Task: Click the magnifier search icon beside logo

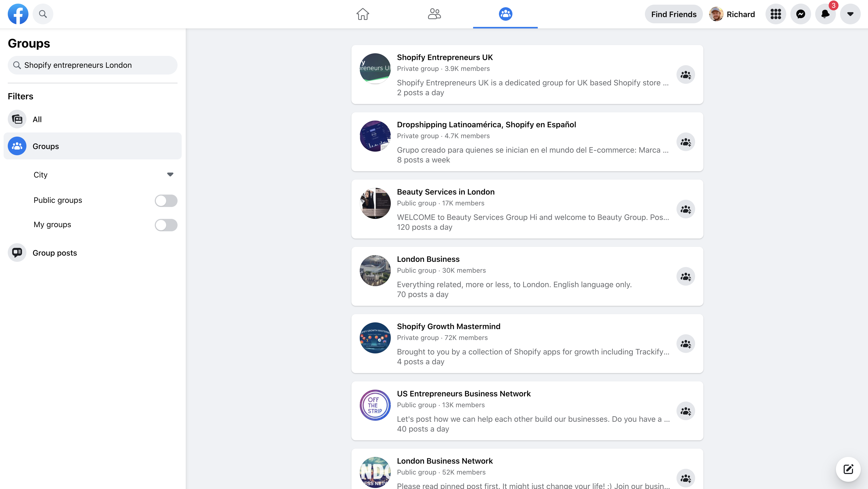Action: tap(43, 14)
